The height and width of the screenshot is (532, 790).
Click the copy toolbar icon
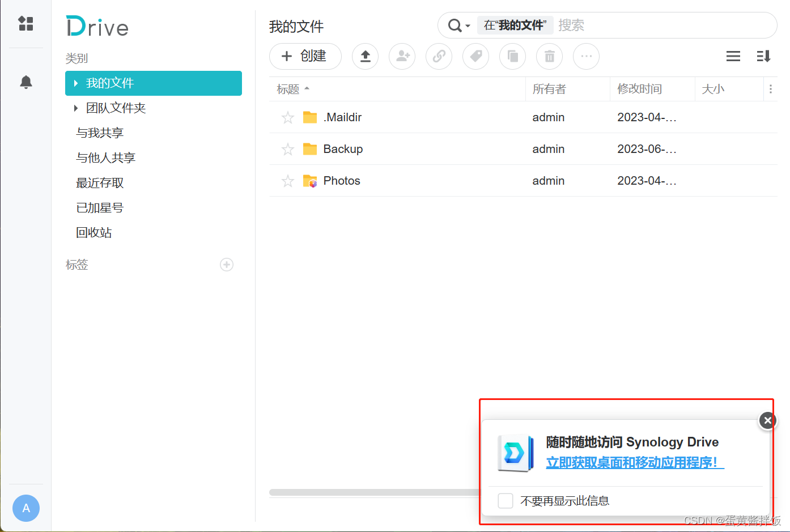coord(513,56)
